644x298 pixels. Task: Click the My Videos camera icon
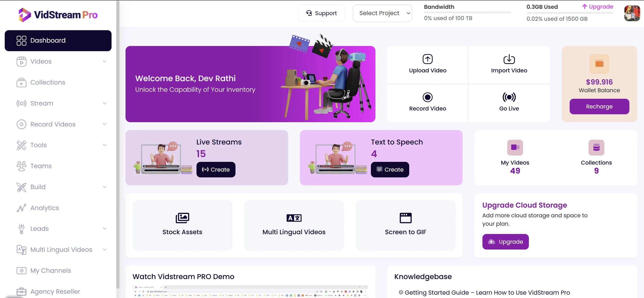point(515,147)
